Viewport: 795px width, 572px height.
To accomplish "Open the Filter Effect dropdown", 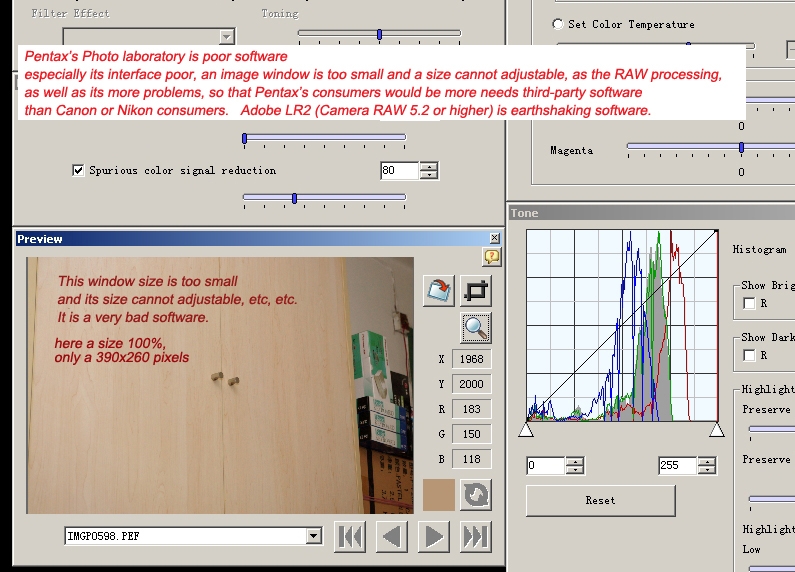I will coord(227,37).
